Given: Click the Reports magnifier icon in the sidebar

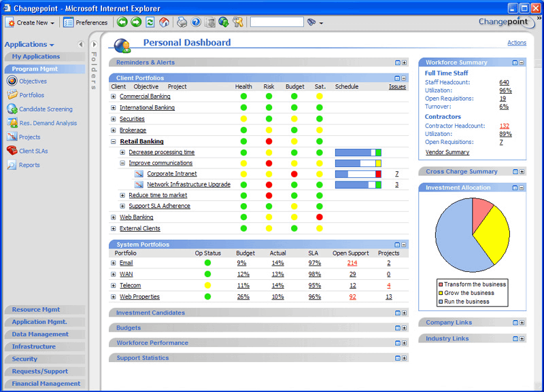Looking at the screenshot, I should coord(12,164).
